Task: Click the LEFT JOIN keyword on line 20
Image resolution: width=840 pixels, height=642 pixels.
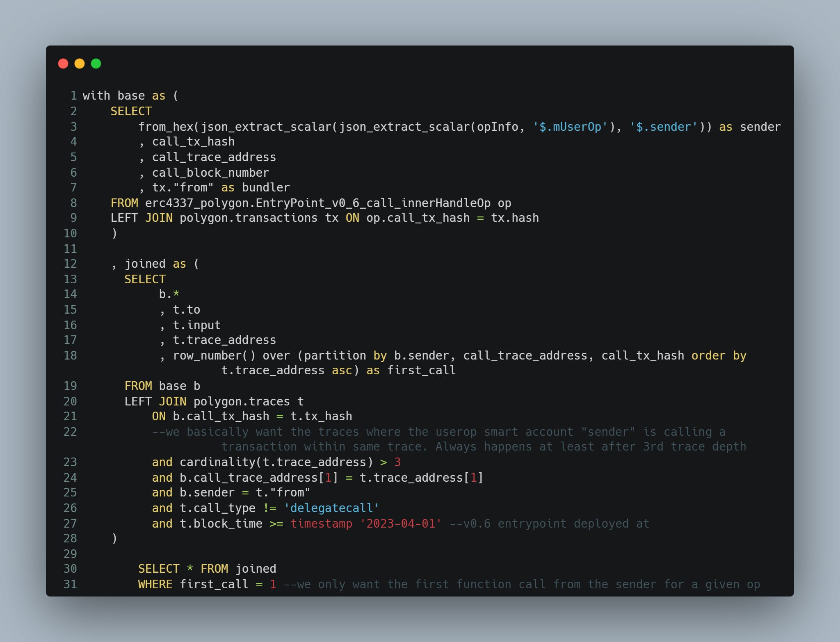Action: 156,401
